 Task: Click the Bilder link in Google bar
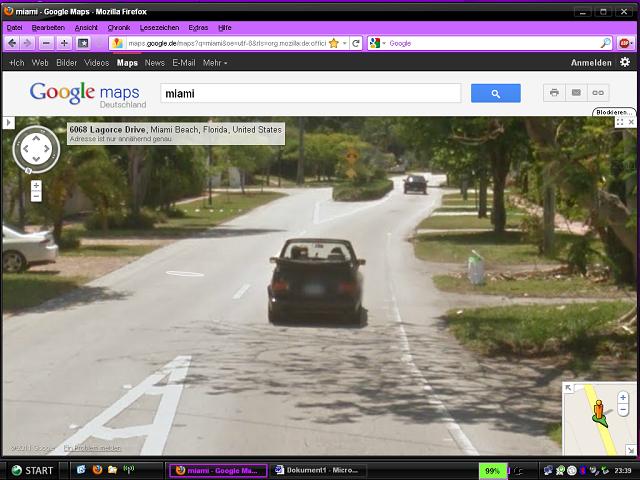pyautogui.click(x=66, y=63)
